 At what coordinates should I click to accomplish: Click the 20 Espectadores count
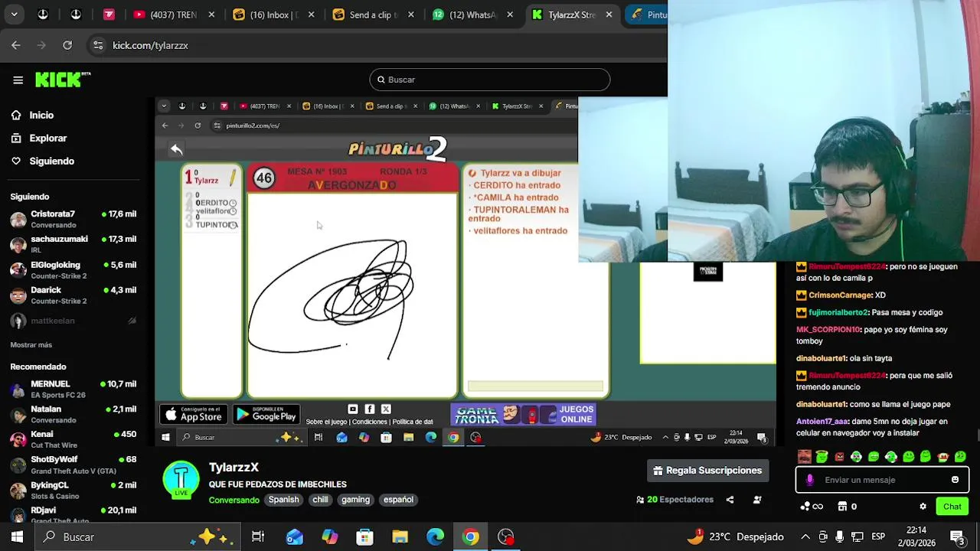[x=675, y=500]
